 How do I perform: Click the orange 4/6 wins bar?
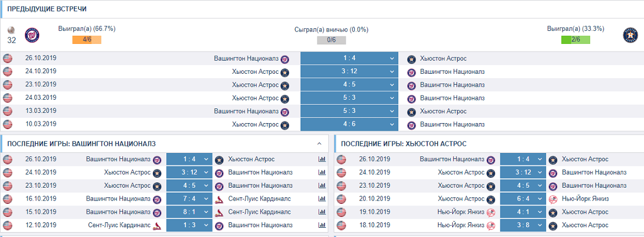pos(86,40)
